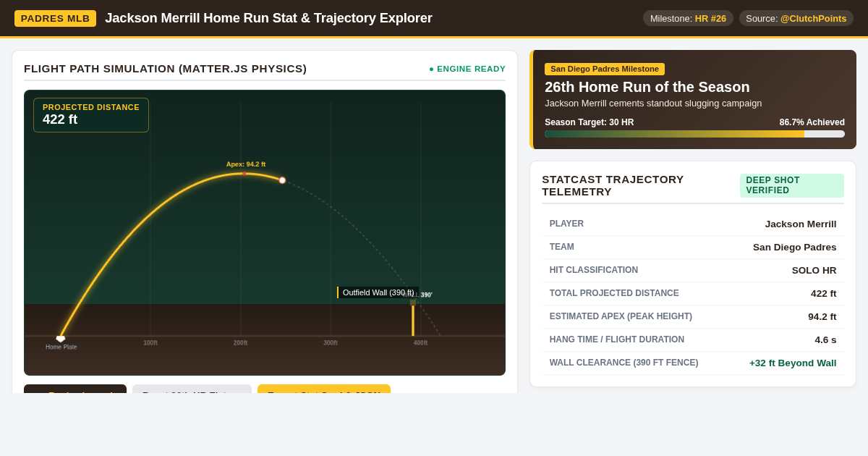
Task: Click the yellow outfield wall post
Action: [x=413, y=319]
